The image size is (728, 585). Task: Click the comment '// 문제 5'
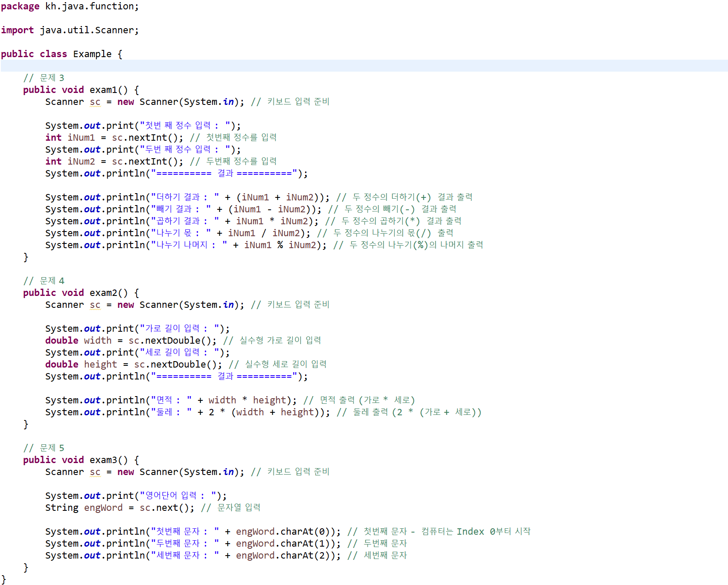click(x=44, y=448)
